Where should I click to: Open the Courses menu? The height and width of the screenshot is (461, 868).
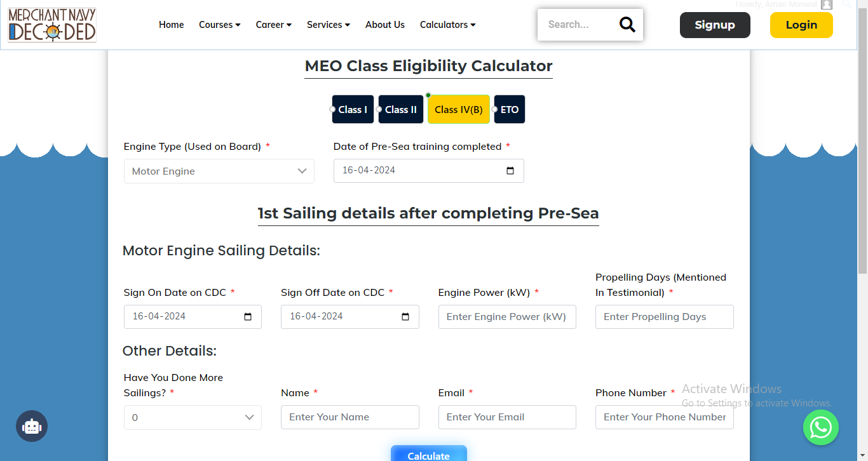(x=219, y=24)
